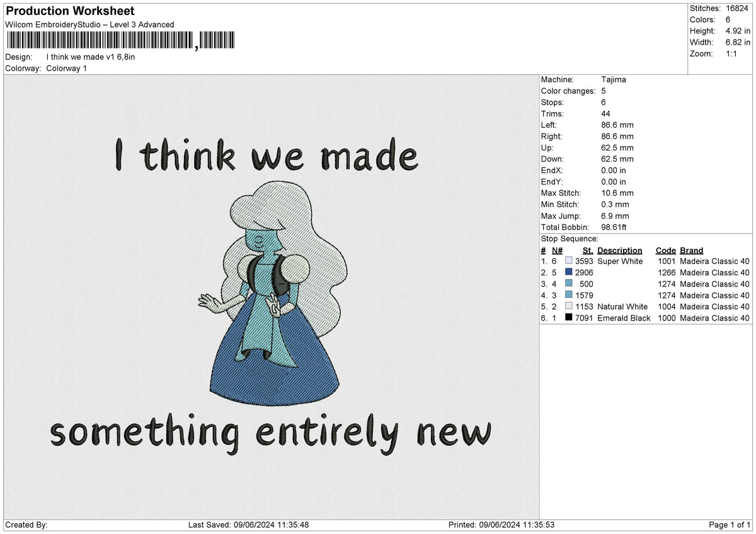Viewport: 756px width, 534px height.
Task: Select the Min Stitch value 0.3 mm
Action: [616, 205]
